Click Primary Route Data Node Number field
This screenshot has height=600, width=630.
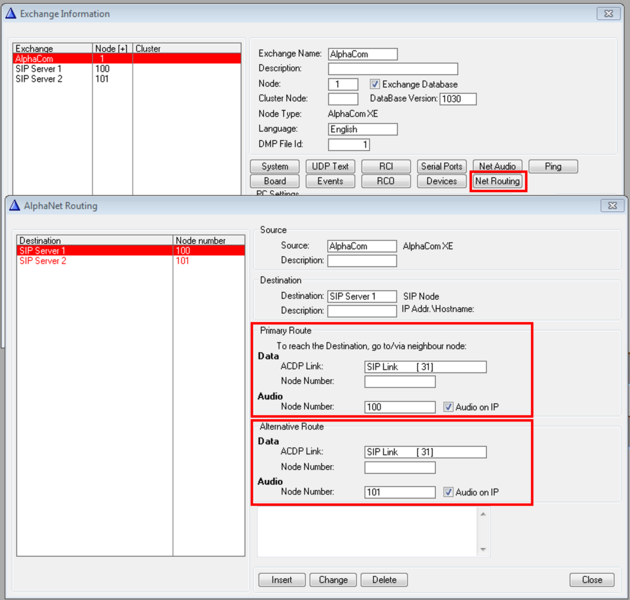[x=400, y=381]
